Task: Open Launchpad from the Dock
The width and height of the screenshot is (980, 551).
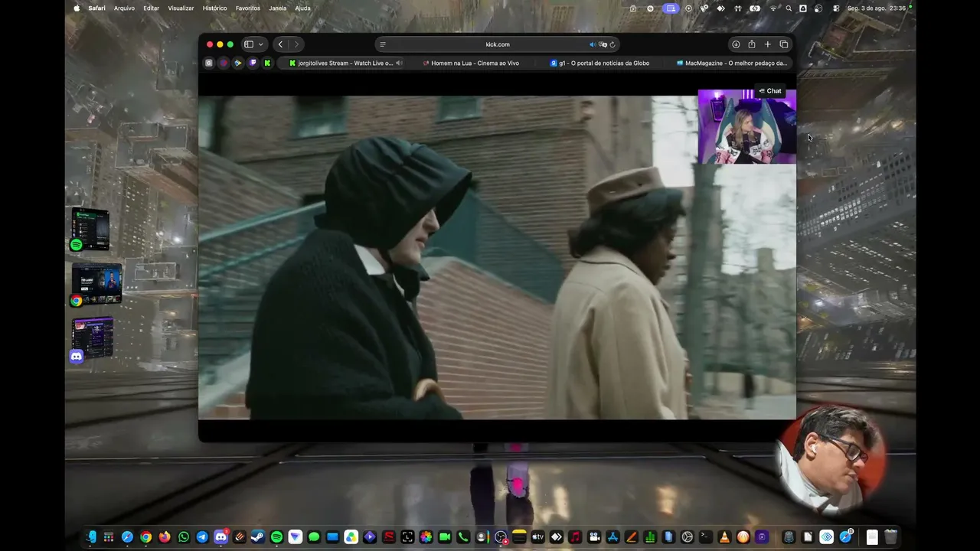Action: pos(109,537)
